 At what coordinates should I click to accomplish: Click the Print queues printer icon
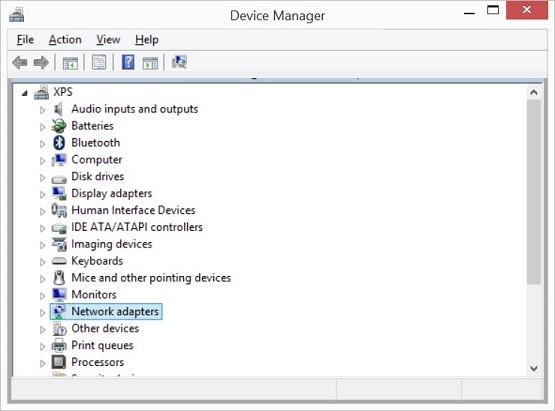click(59, 345)
